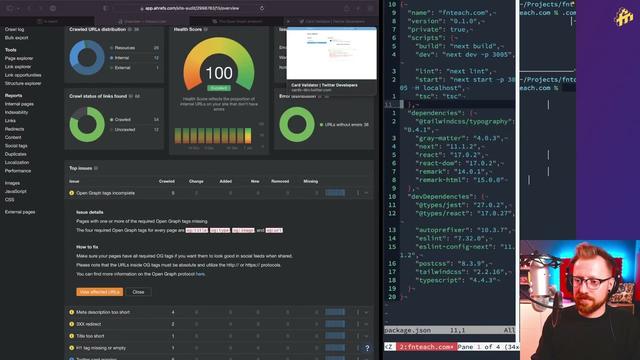640x360 pixels.
Task: Collapse the Open Graph tags incomplete issue row
Action: coord(366,193)
